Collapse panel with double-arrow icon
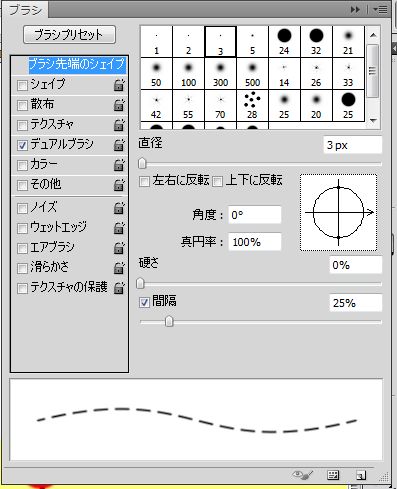 pos(355,10)
